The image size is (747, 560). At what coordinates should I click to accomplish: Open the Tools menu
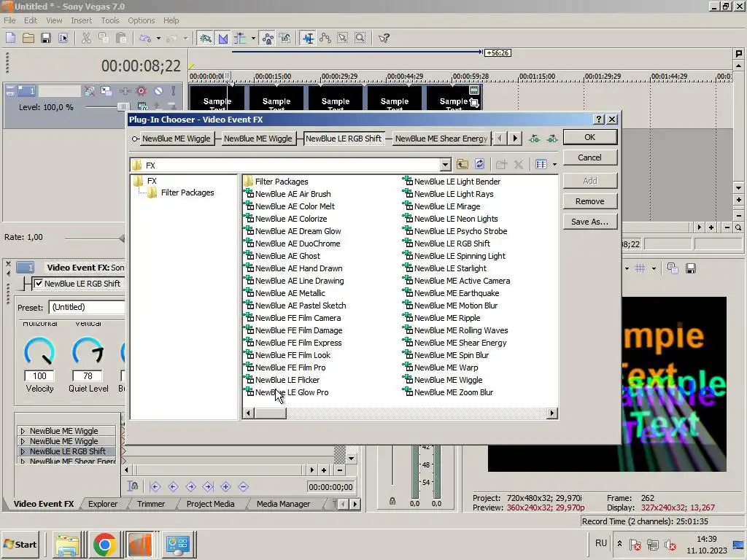(110, 20)
